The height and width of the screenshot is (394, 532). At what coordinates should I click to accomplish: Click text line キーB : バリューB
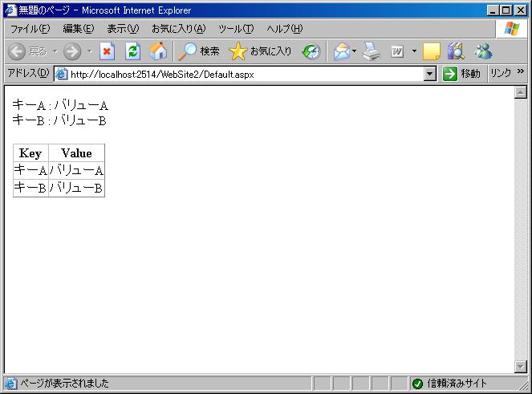[59, 120]
